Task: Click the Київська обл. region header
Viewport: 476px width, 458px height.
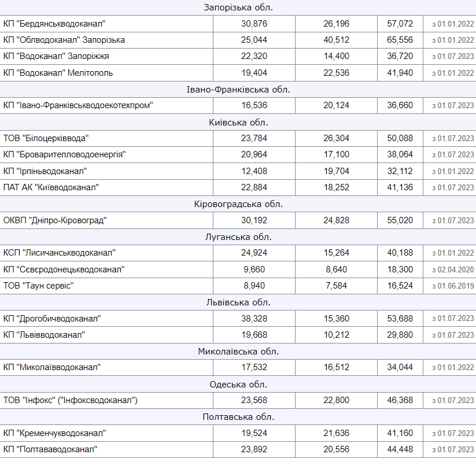Action: [x=238, y=123]
